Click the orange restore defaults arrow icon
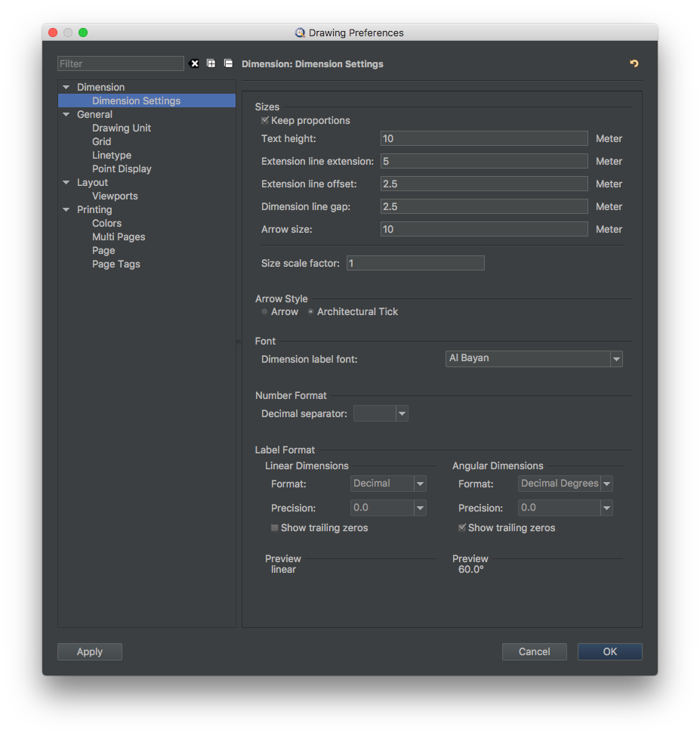 (x=634, y=63)
